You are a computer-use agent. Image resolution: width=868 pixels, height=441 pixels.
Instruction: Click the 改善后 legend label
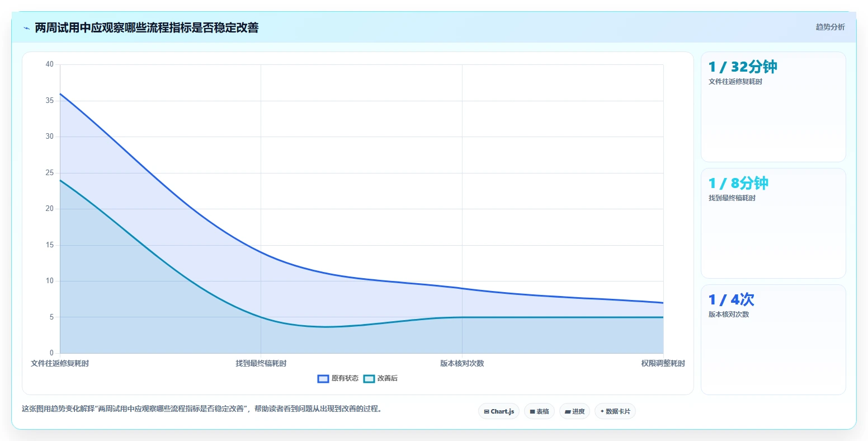point(388,379)
